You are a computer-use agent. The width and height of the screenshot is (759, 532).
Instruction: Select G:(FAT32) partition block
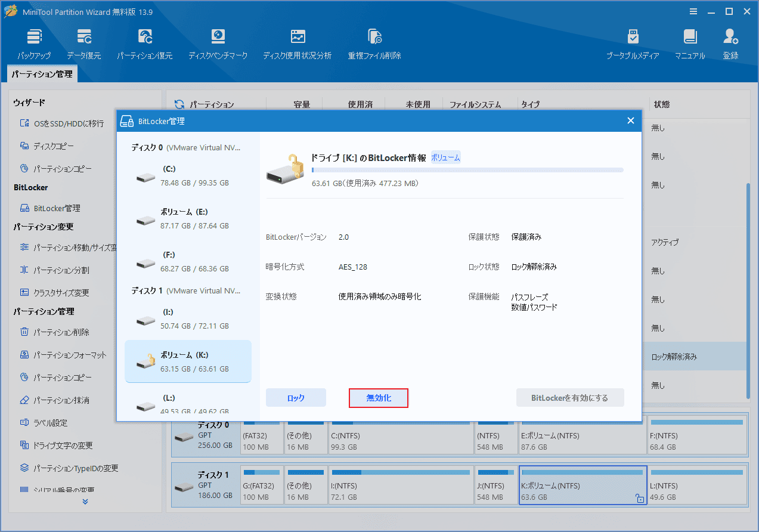261,485
